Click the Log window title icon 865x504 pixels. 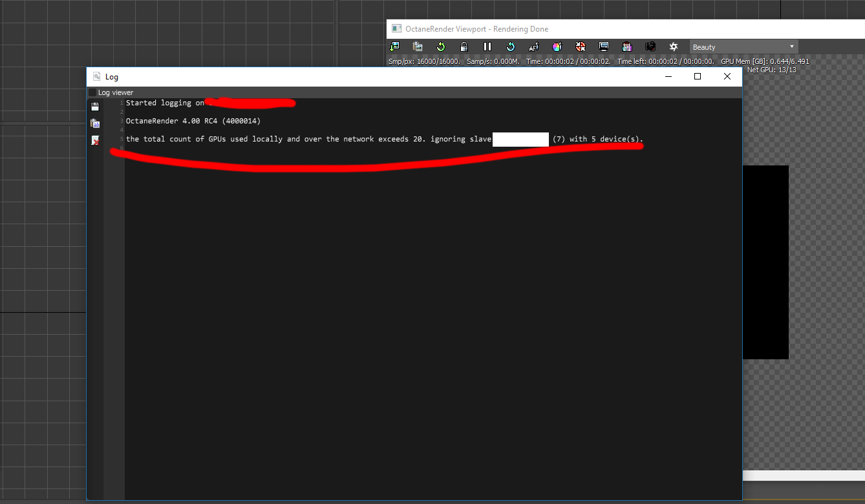[x=97, y=76]
